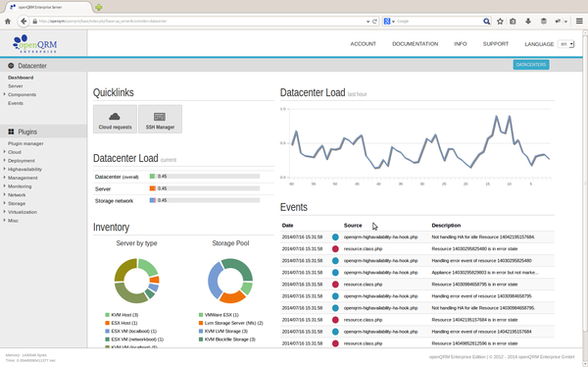Click the 'Lvm Storage Server (Nfs) (2)' legend text
The height and width of the screenshot is (367, 588).
(233, 323)
